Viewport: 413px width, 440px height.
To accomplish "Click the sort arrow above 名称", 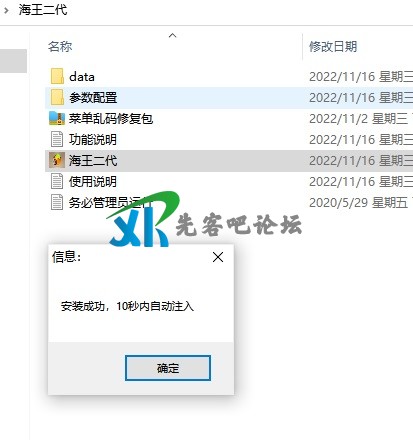I will 172,35.
